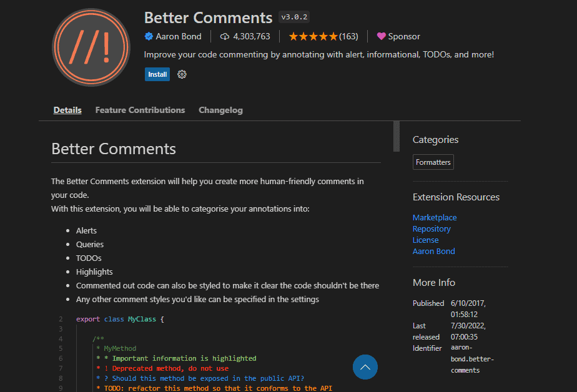Click the 'TODO: refactor this method' line
This screenshot has height=392, width=577.
[214, 388]
